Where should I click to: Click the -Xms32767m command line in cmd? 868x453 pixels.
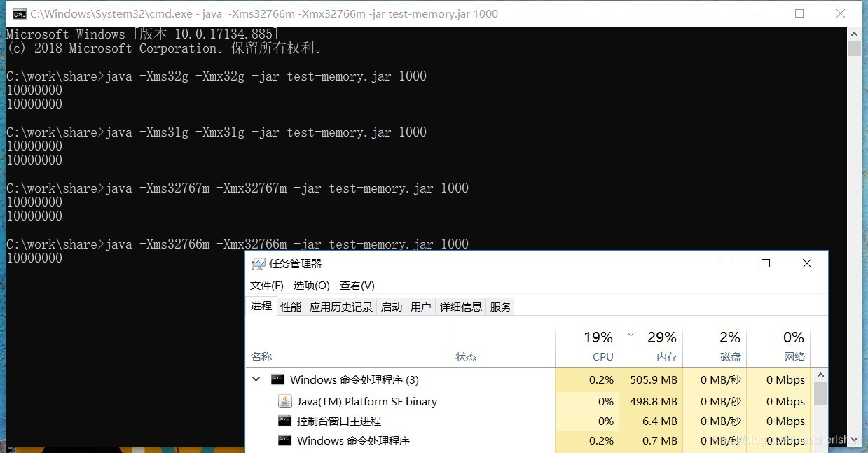[x=237, y=188]
